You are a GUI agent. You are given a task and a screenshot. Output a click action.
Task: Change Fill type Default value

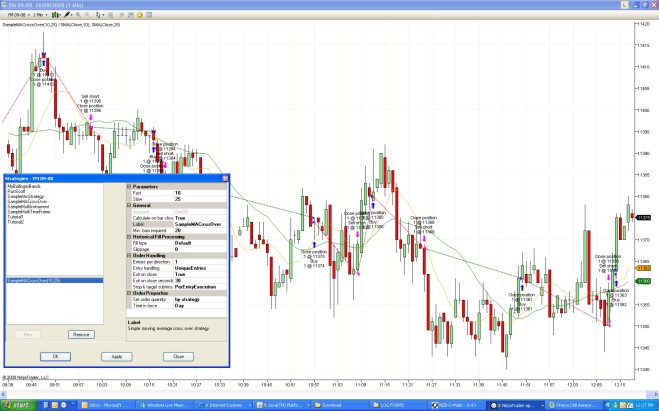(200, 243)
